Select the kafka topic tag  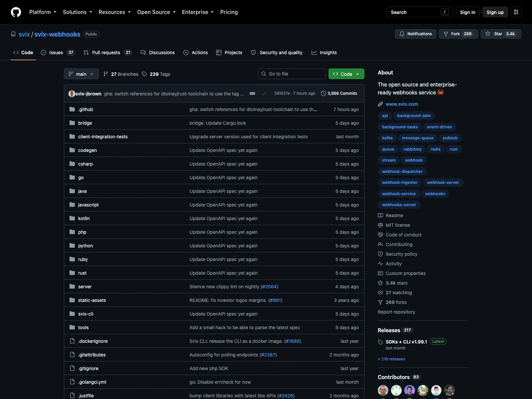[x=387, y=138]
